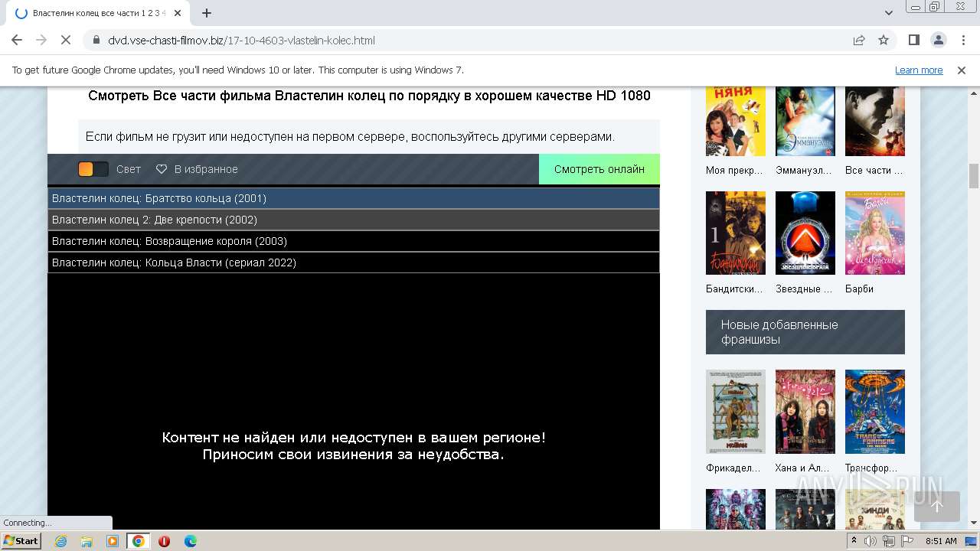Viewport: 980px width, 551px height.
Task: Open Бандитский Петербург poster thumbnail
Action: pyautogui.click(x=735, y=233)
